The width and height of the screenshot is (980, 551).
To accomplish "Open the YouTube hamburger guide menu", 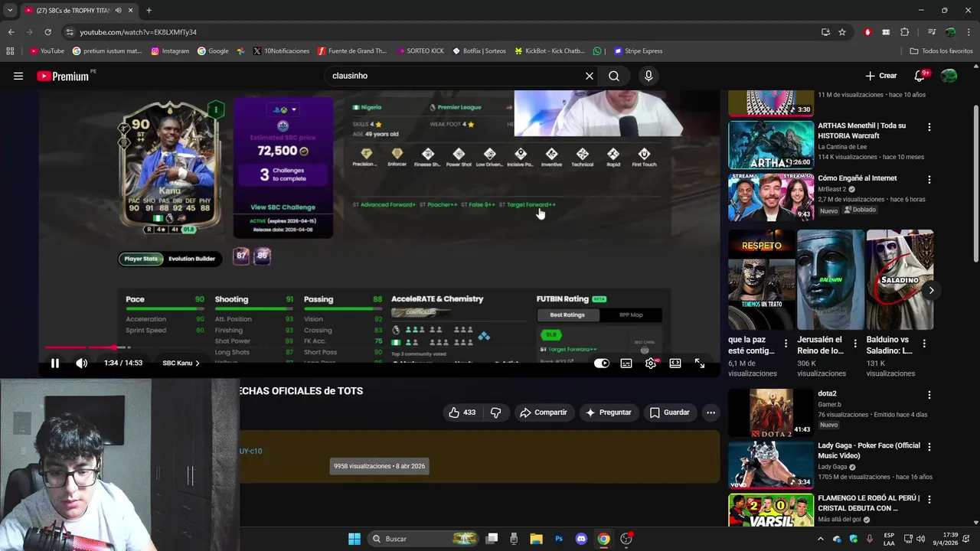I will tap(18, 76).
